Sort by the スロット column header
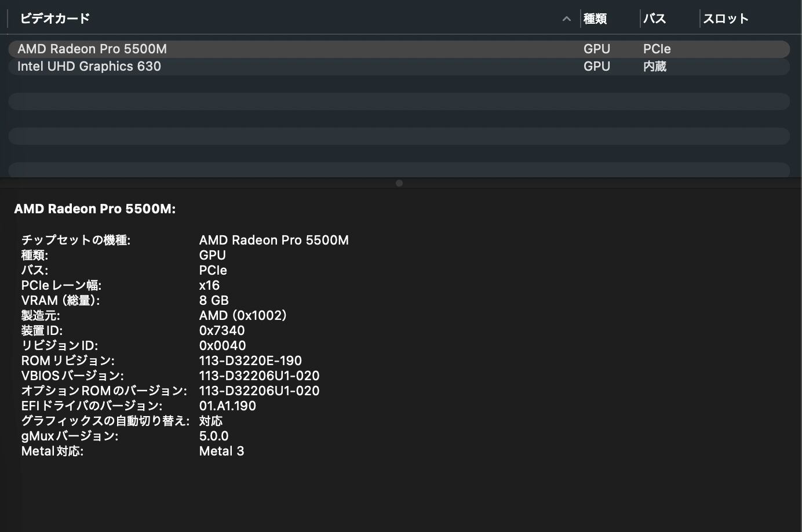This screenshot has height=532, width=802. click(726, 19)
